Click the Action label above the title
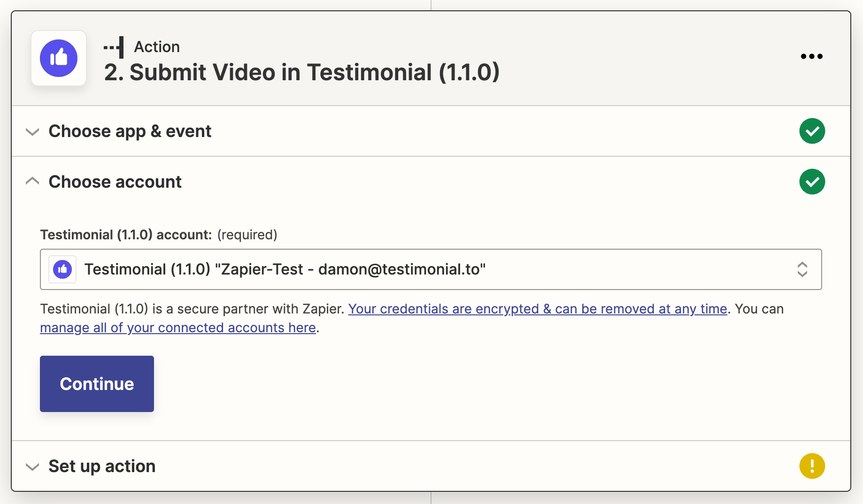Image resolution: width=863 pixels, height=504 pixels. pyautogui.click(x=157, y=47)
